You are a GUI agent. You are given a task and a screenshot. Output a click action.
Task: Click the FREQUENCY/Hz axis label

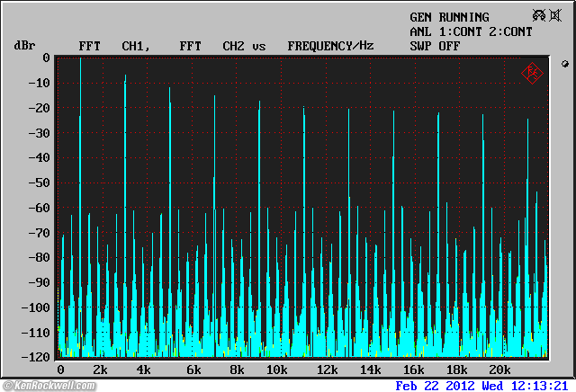pyautogui.click(x=330, y=45)
